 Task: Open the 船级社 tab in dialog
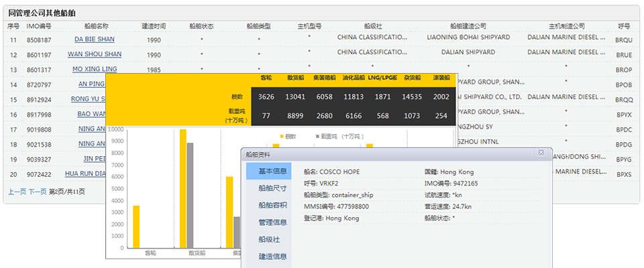click(269, 239)
